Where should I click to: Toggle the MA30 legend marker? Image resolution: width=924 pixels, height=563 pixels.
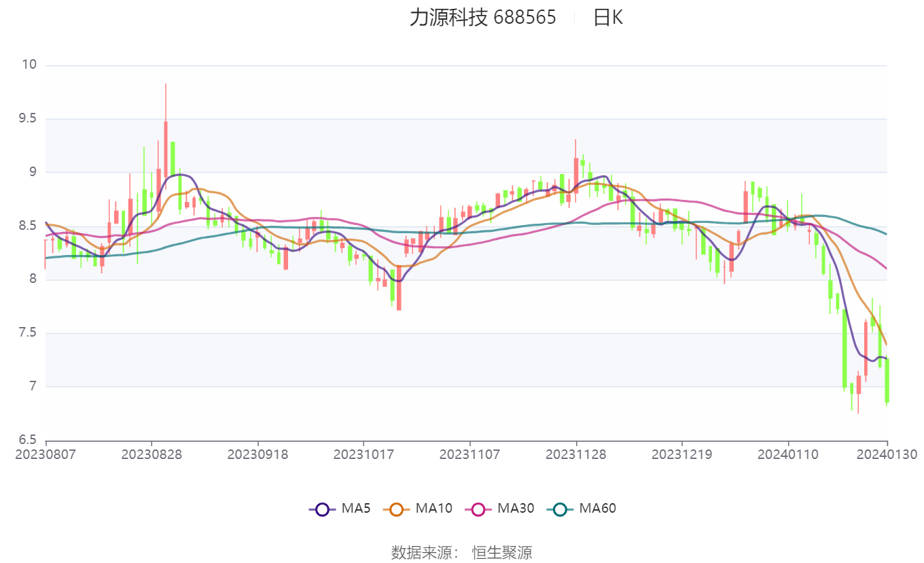point(478,509)
